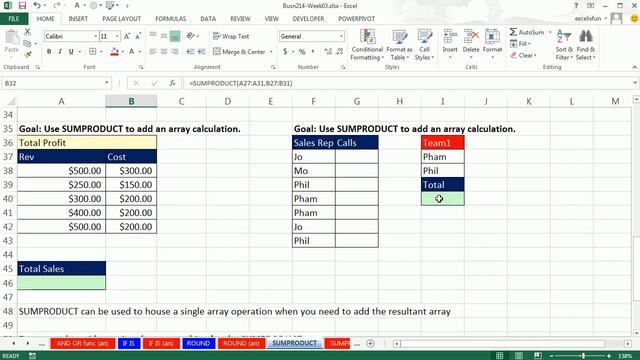The image size is (640, 360).
Task: Toggle Align Right in Alignment group
Action: point(175,52)
